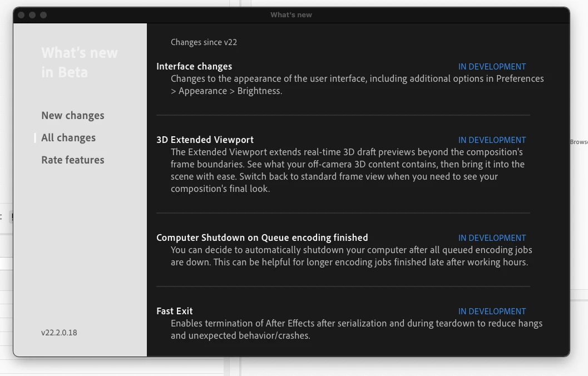Viewport: 588px width, 376px height.
Task: Click the version number v22.2.0.18
Action: [x=59, y=333]
